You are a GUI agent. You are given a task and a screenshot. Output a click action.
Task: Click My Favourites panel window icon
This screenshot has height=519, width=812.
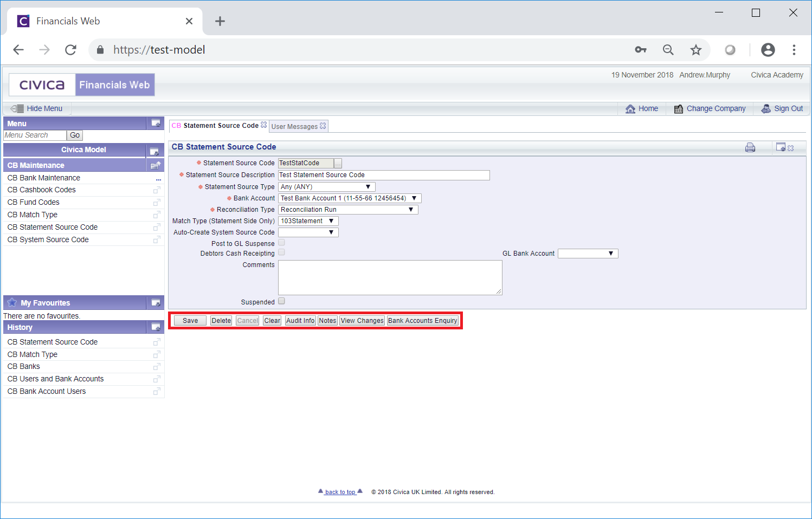click(x=156, y=303)
